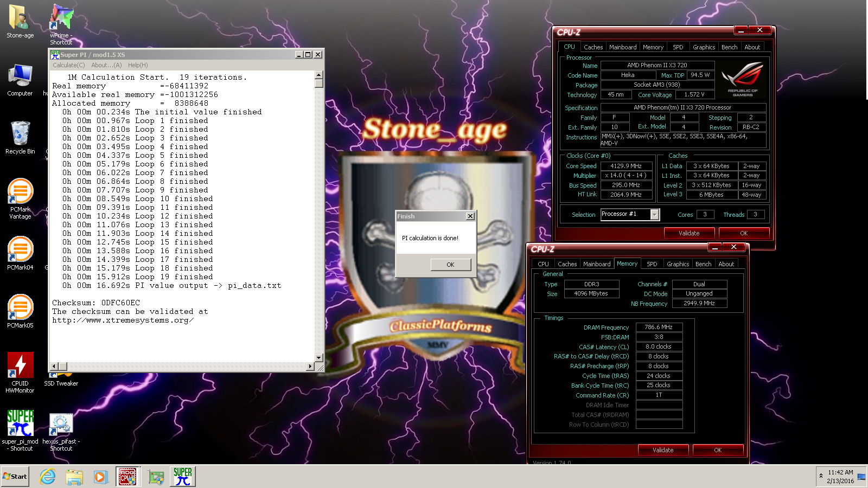Select Mainboard tab in lower CPU-Z window
Image resolution: width=868 pixels, height=488 pixels.
coord(597,264)
